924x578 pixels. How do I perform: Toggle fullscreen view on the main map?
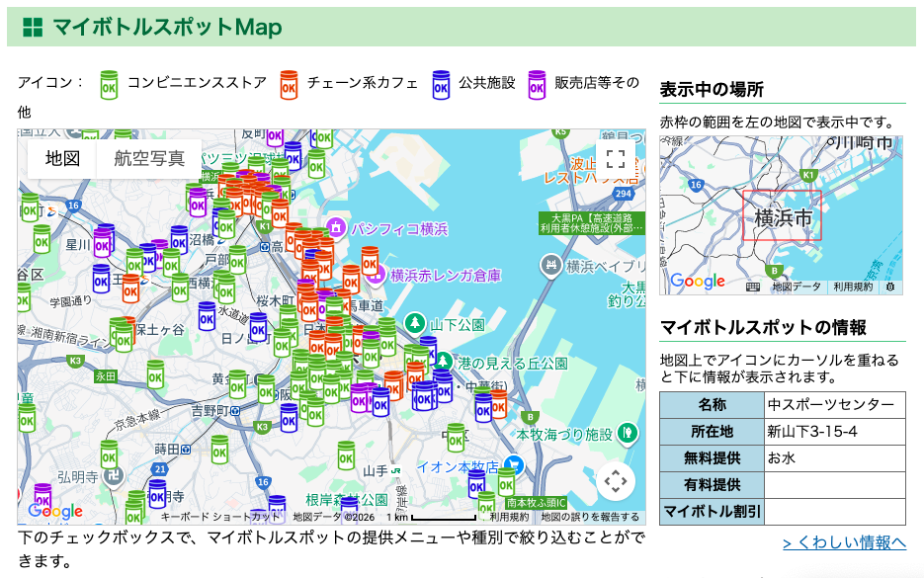pyautogui.click(x=616, y=160)
